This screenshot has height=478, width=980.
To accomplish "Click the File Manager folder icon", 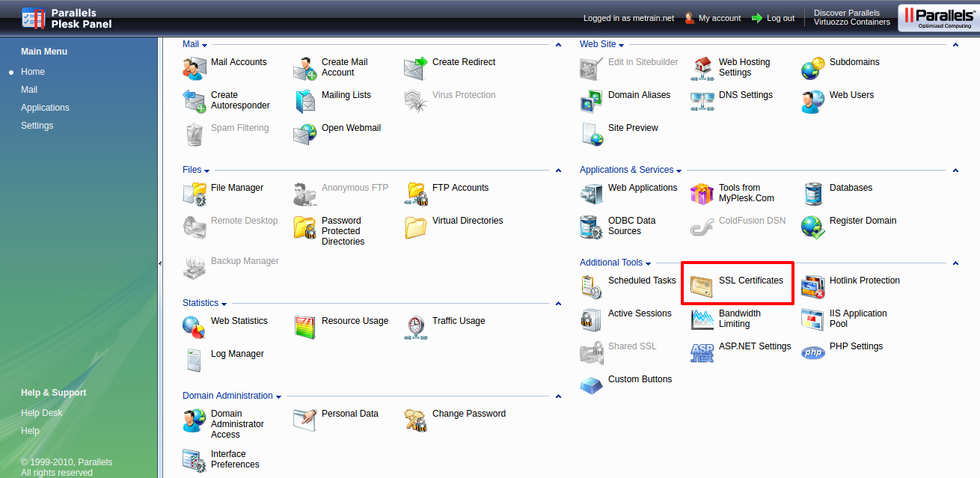I will [x=195, y=194].
